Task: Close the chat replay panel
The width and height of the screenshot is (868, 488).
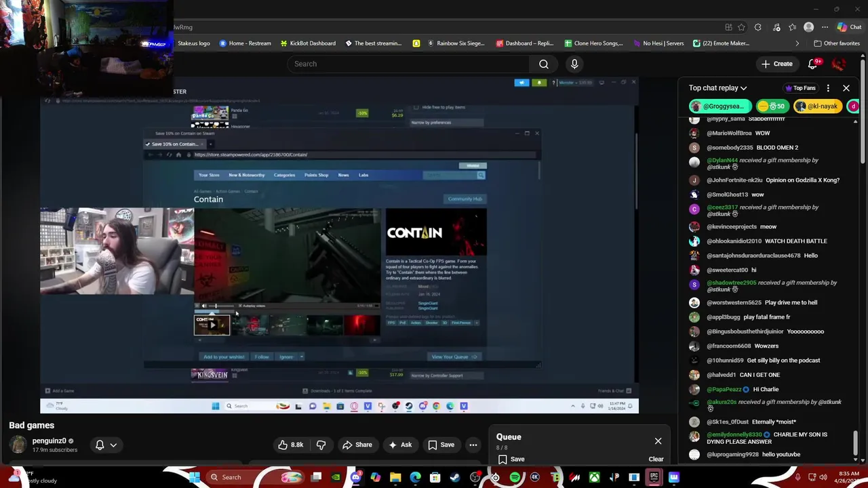Action: (846, 88)
